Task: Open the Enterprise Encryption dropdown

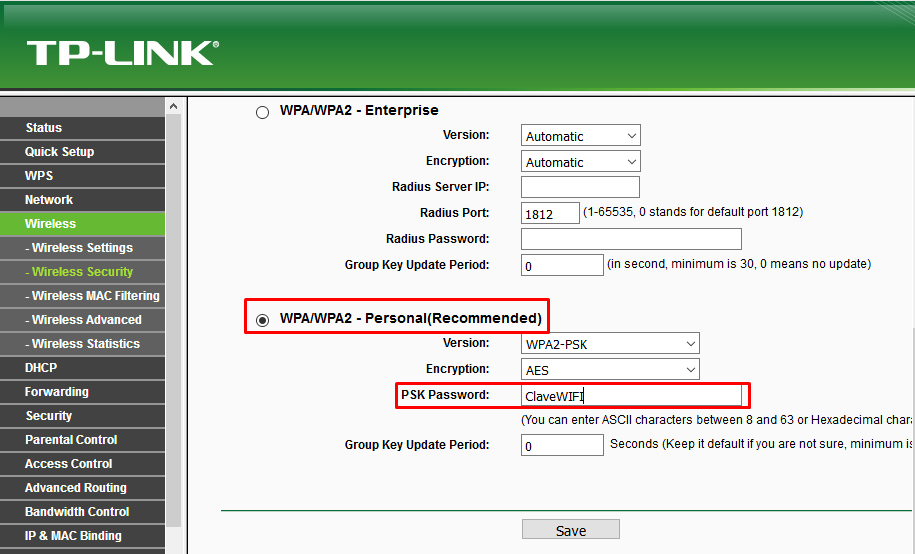Action: point(580,162)
